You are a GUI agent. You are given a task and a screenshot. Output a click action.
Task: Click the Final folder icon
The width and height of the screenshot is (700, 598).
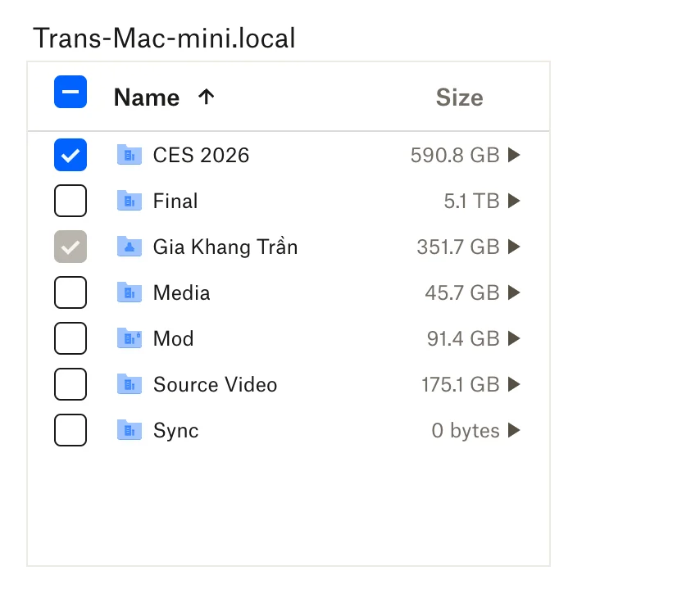click(130, 201)
